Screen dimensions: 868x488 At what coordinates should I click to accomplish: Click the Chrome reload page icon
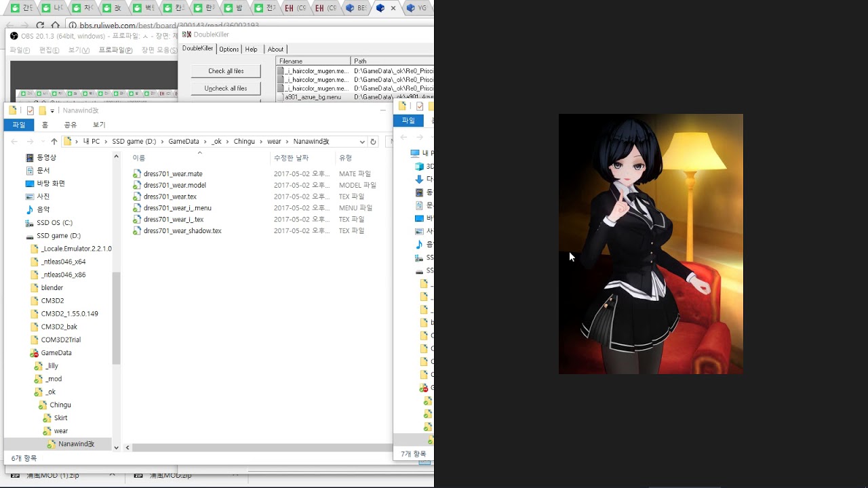40,26
